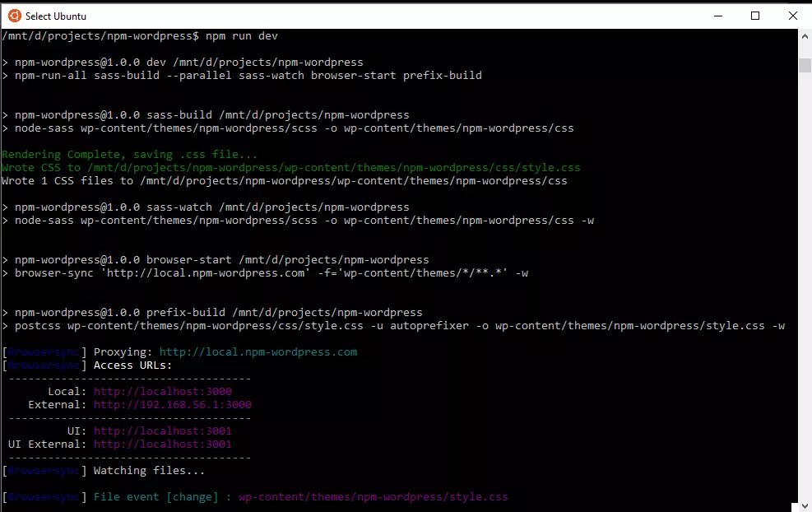Click the 'Wrote CSS to' green line

point(291,167)
